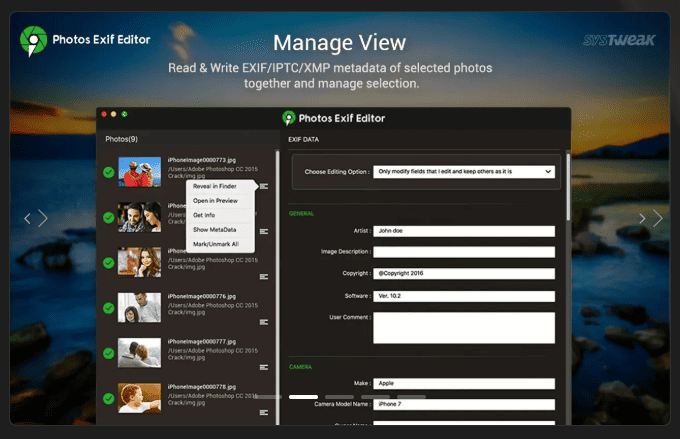Screen dimensions: 680x439
Task: Open options menu for iPhoneImage0000777.jpg
Action: point(264,367)
